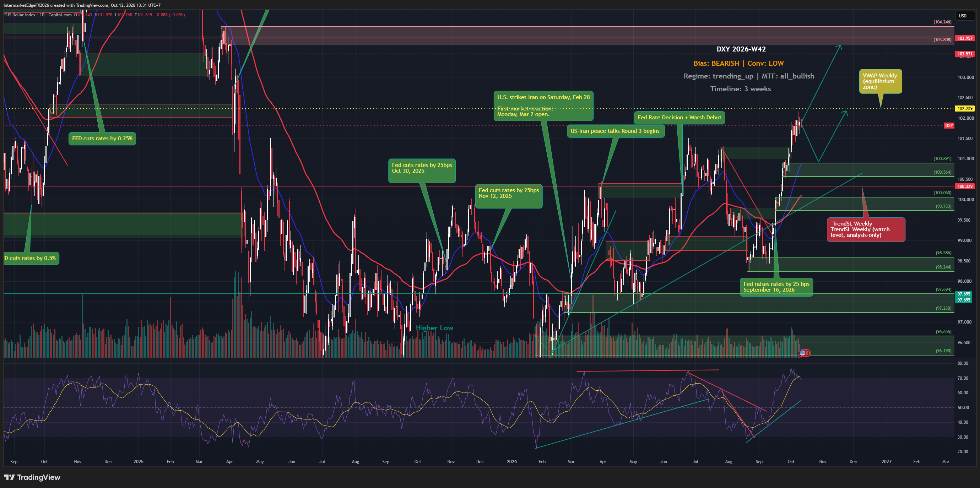Screen dimensions: 980x488
Task: Select the (100.060) zone level label
Action: coord(942,193)
